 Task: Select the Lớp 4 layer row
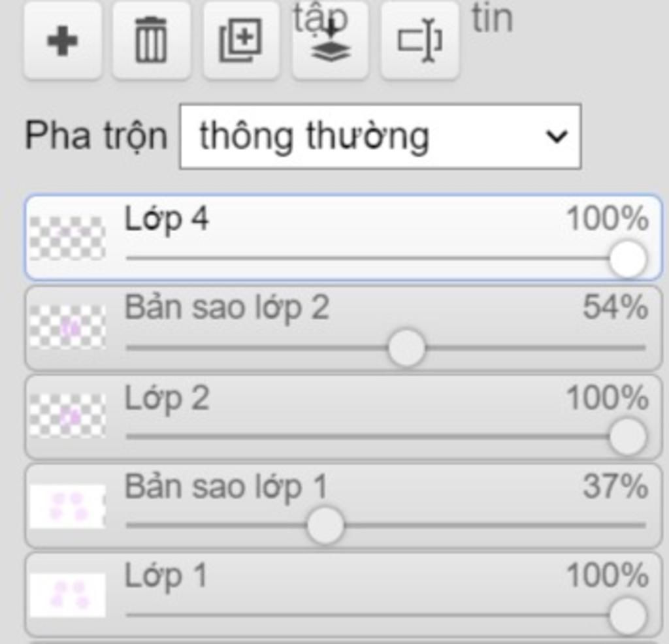point(344,238)
